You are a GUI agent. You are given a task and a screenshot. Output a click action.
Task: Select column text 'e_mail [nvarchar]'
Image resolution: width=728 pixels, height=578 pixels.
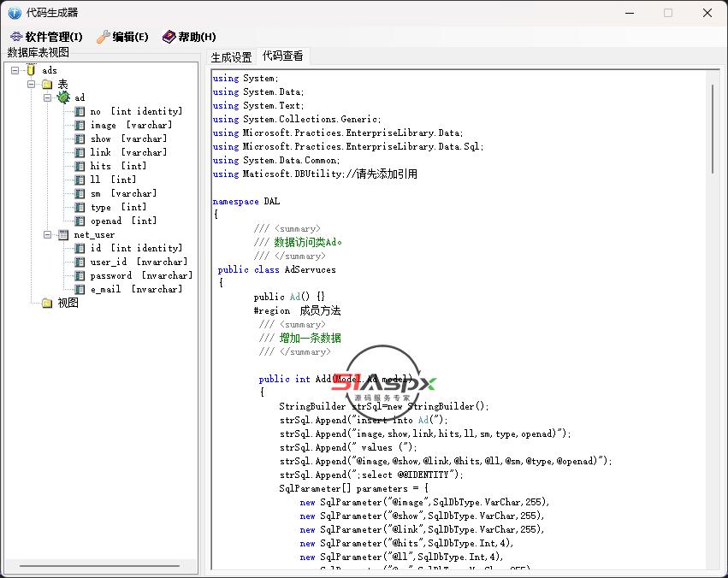[137, 290]
